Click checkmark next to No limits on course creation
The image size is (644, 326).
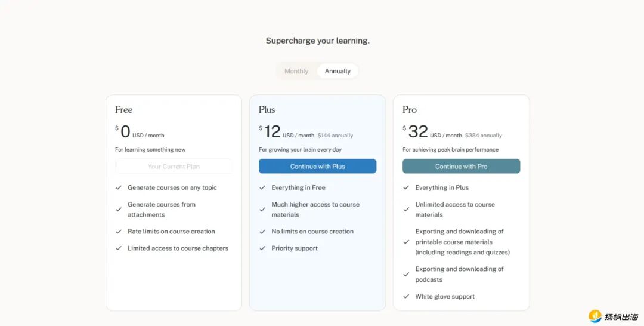point(262,232)
